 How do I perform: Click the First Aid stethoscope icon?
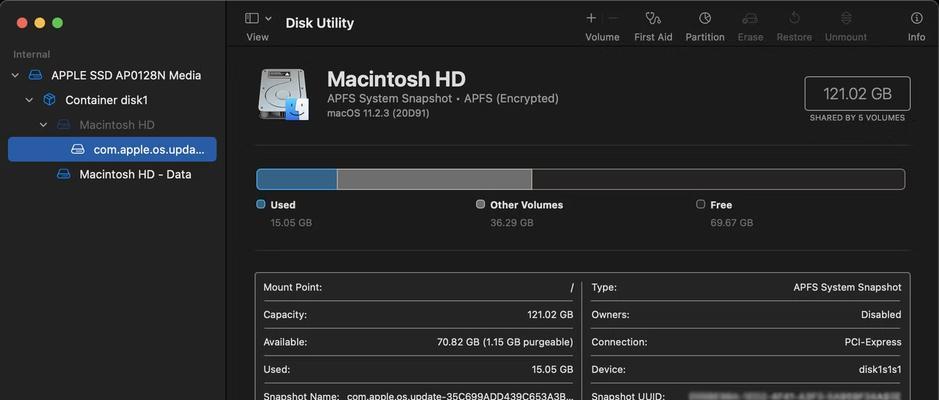653,18
